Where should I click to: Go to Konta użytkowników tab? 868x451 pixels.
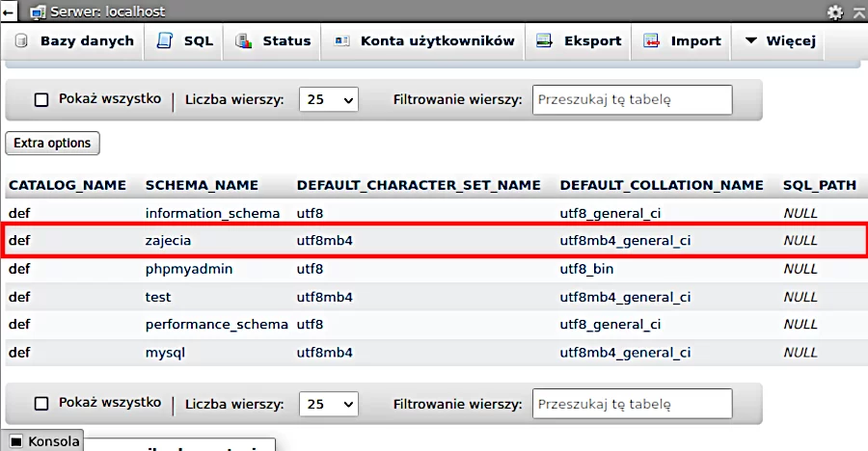(424, 40)
